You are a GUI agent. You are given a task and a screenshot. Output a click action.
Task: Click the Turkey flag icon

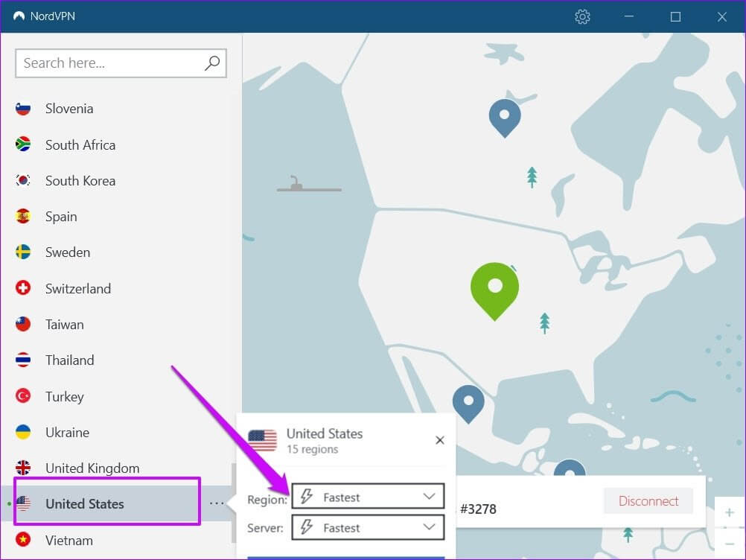point(23,396)
